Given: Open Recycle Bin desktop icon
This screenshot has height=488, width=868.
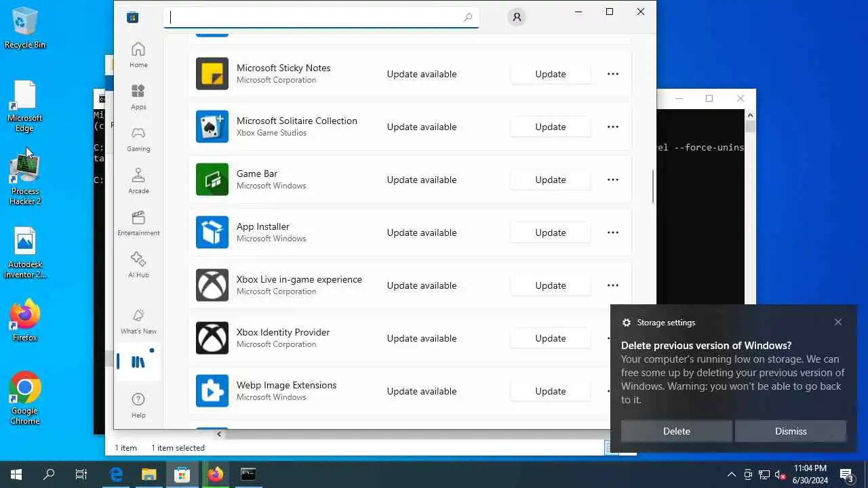Looking at the screenshot, I should pyautogui.click(x=25, y=28).
